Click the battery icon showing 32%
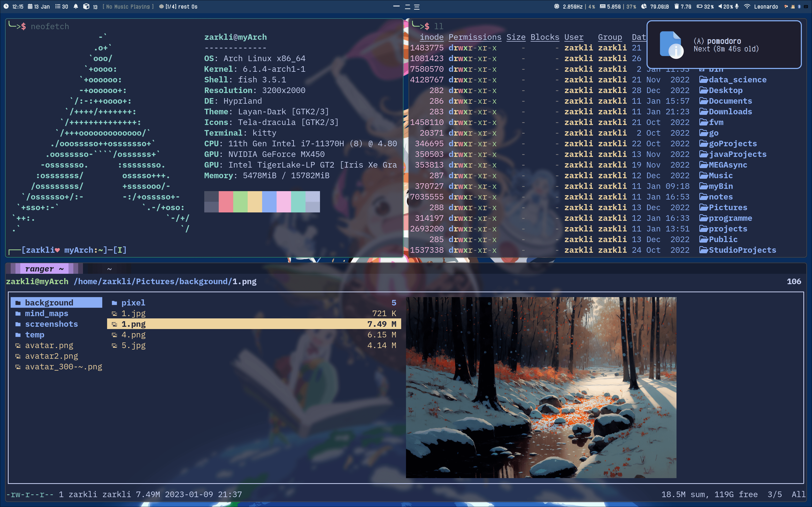Viewport: 812px width, 507px height. 699,6
